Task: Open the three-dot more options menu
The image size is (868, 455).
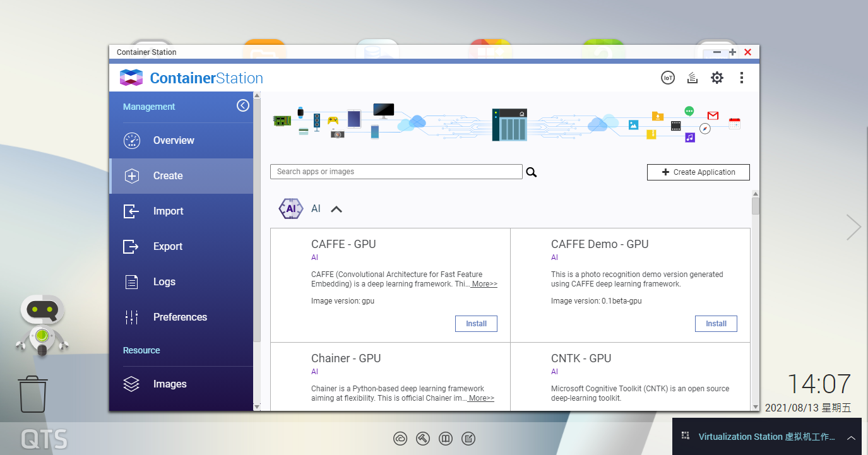Action: (742, 78)
